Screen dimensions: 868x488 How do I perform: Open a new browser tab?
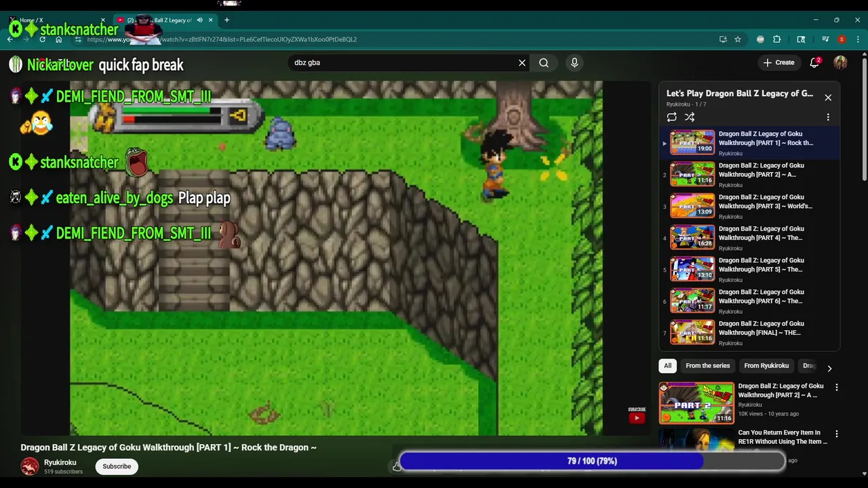tap(226, 20)
